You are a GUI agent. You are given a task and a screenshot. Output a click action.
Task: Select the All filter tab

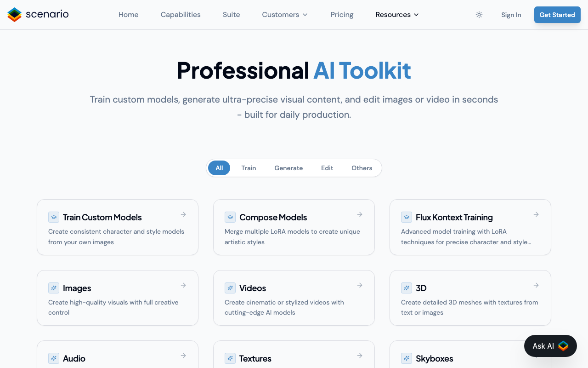pos(219,168)
